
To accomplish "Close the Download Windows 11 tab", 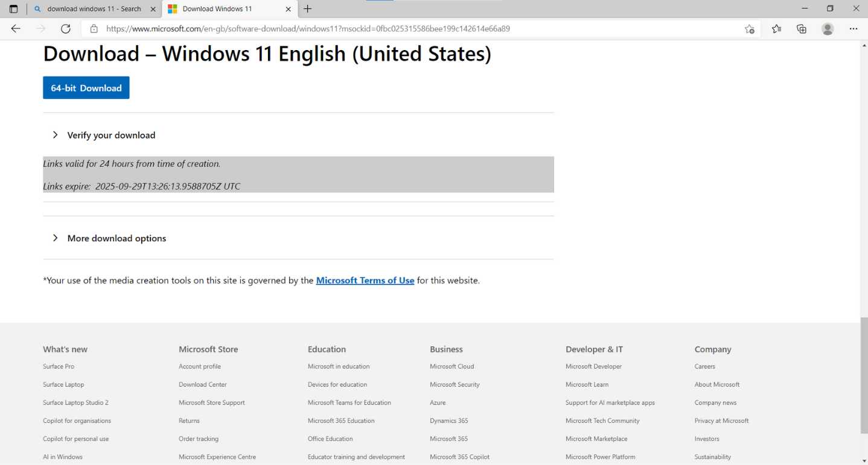I will [x=288, y=9].
